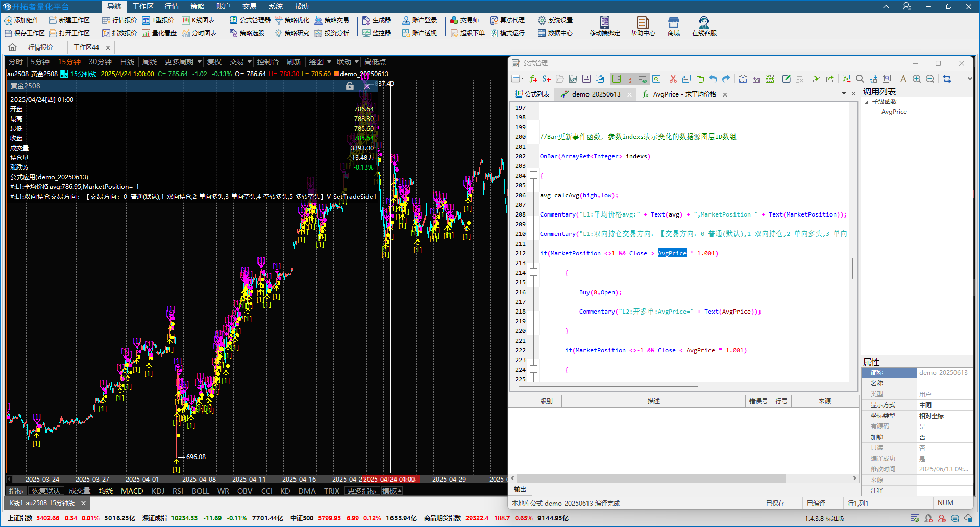980x527 pixels.
Task: Switch chart to 30分钟 period
Action: (x=100, y=62)
